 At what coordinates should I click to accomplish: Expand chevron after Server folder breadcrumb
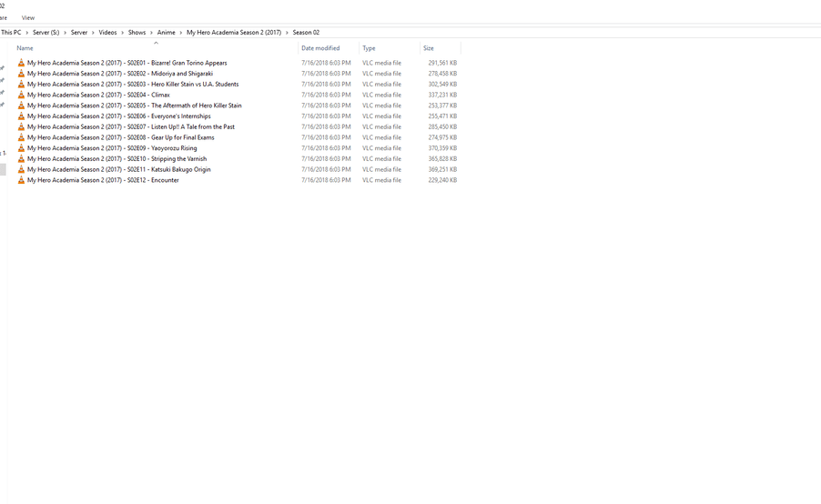click(93, 33)
